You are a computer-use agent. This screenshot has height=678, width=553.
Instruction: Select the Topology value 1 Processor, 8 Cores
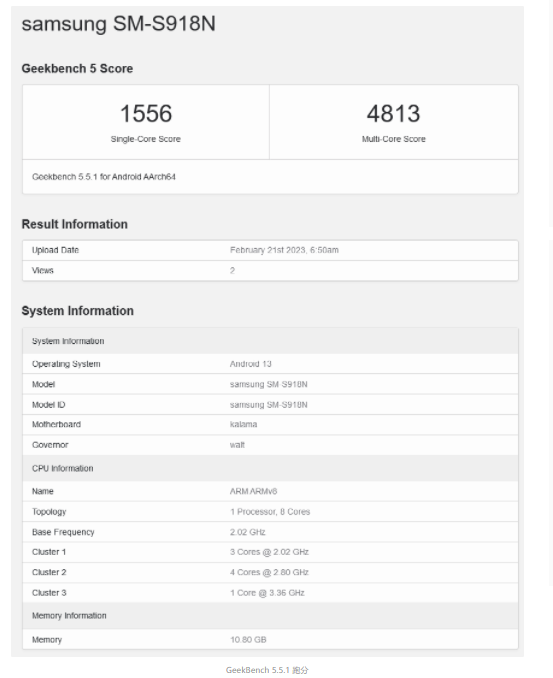point(270,512)
